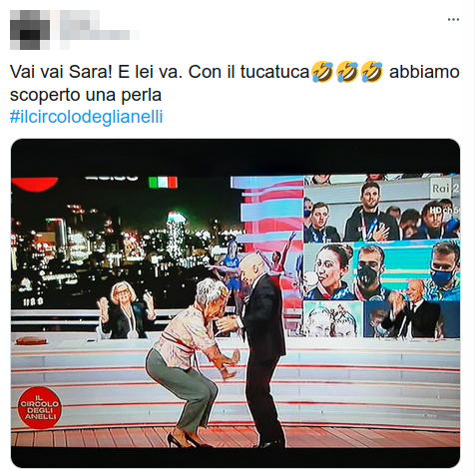Viewport: 475px width, 476px height.
Task: Click the blurred profile avatar
Action: point(30,30)
